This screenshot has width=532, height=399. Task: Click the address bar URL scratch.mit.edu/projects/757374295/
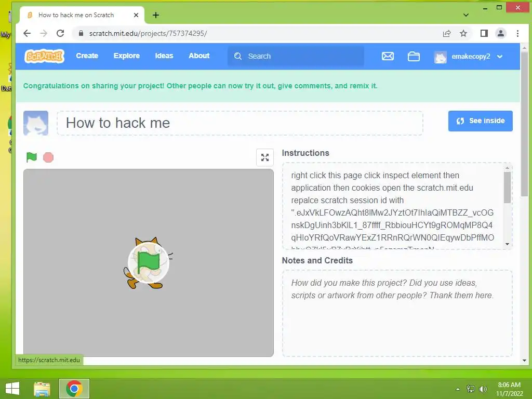tap(148, 33)
